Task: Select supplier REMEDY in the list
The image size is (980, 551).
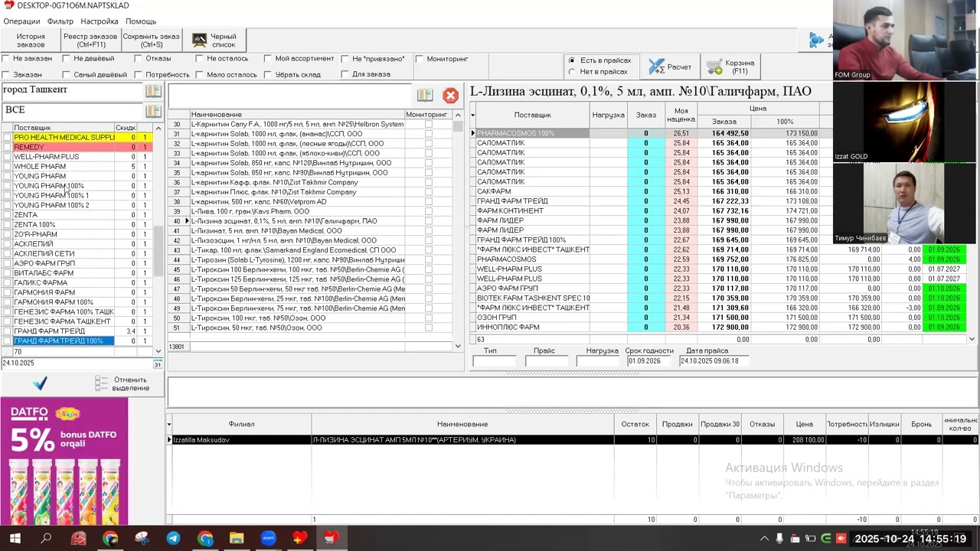Action: [64, 147]
